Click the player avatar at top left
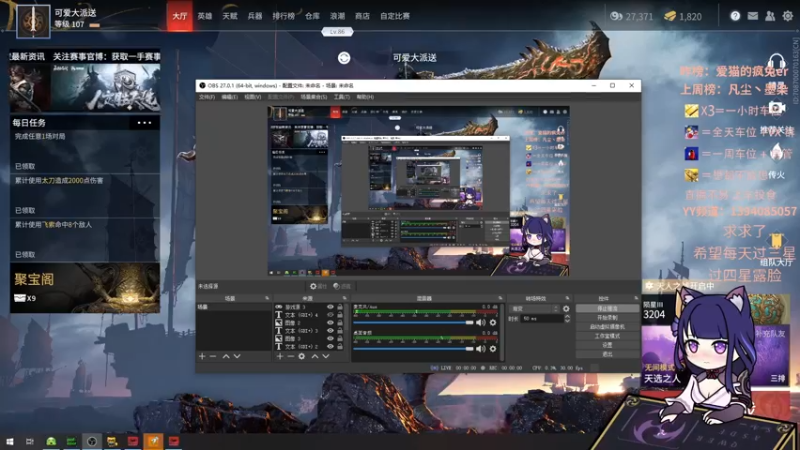The width and height of the screenshot is (800, 450). 34,21
